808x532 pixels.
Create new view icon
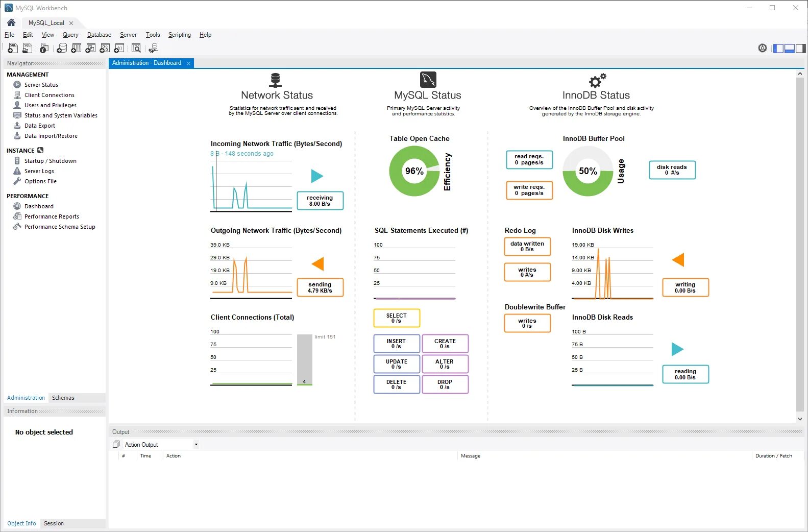pyautogui.click(x=90, y=48)
